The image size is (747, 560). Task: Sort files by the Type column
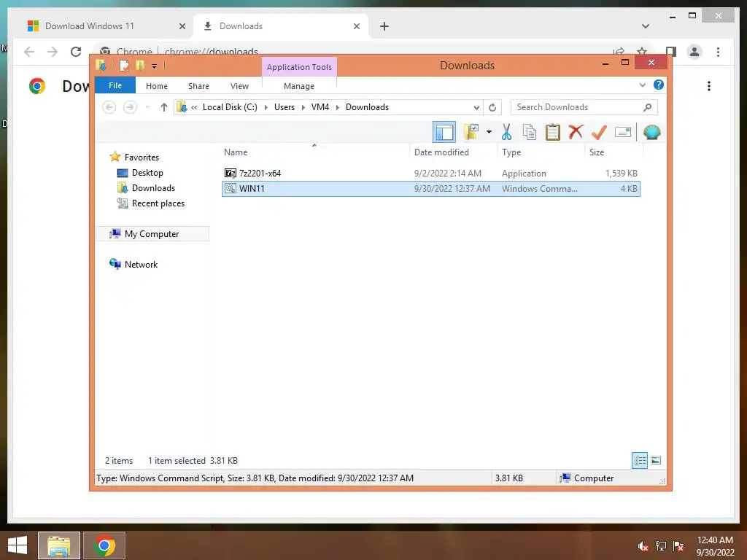point(541,152)
